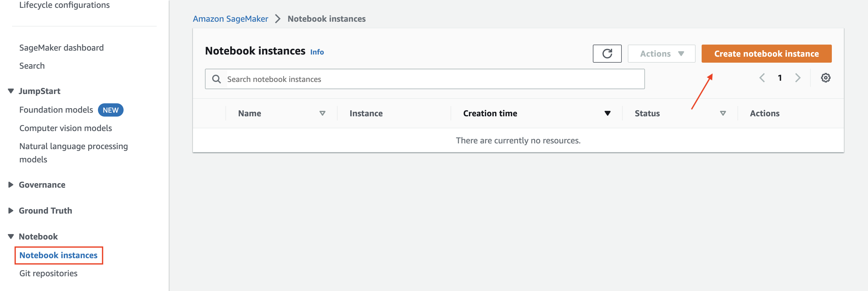Go to next page with right arrow
This screenshot has height=291, width=868.
click(798, 78)
